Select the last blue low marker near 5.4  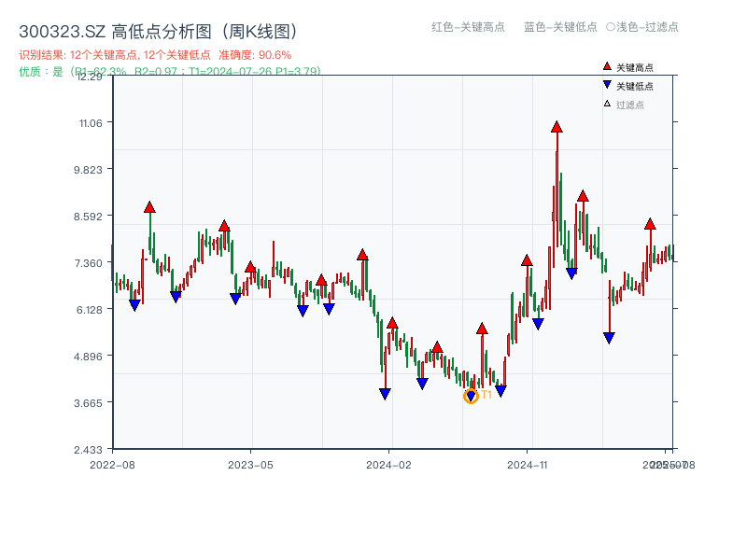click(609, 338)
